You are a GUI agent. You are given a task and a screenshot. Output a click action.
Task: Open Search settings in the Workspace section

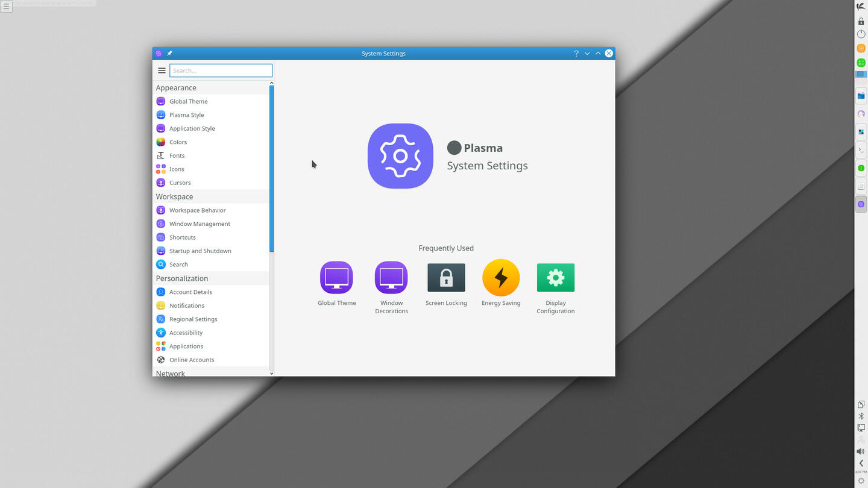pyautogui.click(x=210, y=264)
